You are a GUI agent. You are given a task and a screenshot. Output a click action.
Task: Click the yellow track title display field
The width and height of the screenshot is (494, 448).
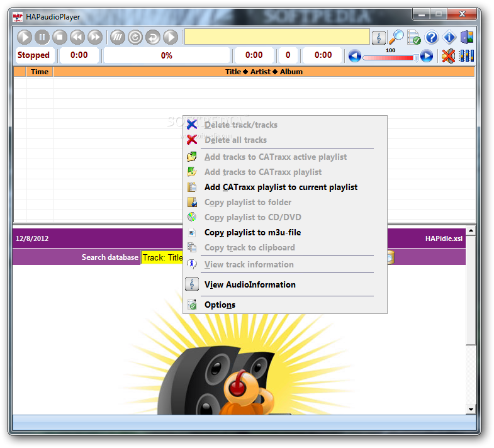[x=277, y=37]
